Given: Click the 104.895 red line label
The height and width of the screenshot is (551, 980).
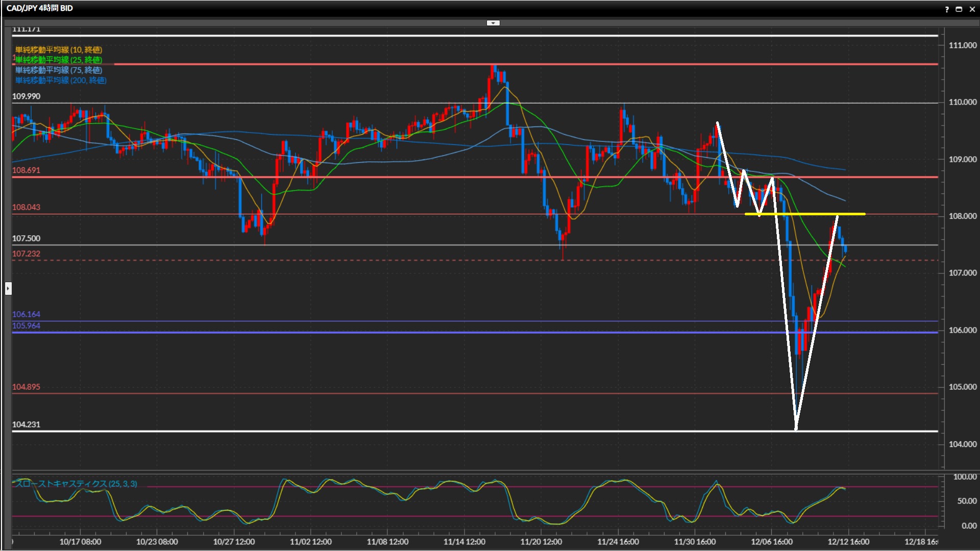Looking at the screenshot, I should (x=26, y=387).
